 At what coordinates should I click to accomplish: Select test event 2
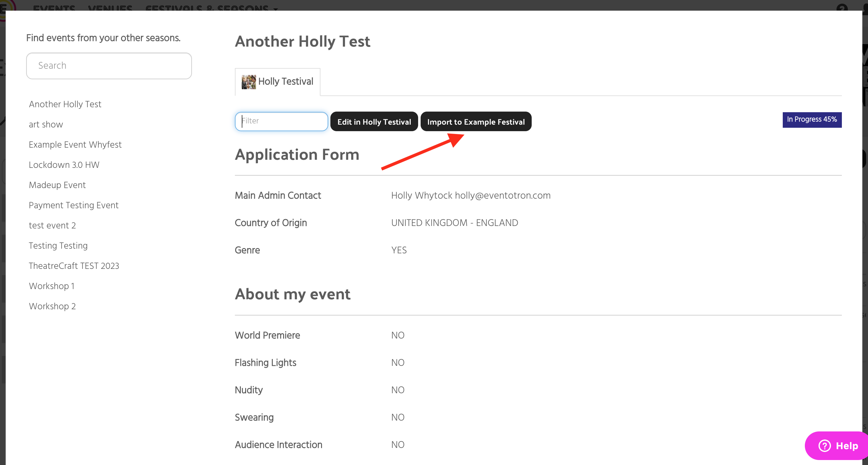coord(52,226)
